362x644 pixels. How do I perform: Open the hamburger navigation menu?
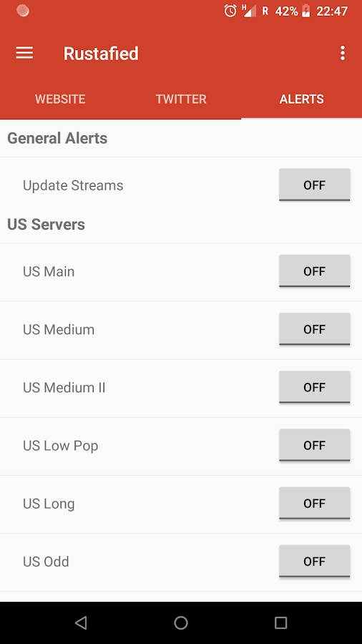[x=24, y=53]
